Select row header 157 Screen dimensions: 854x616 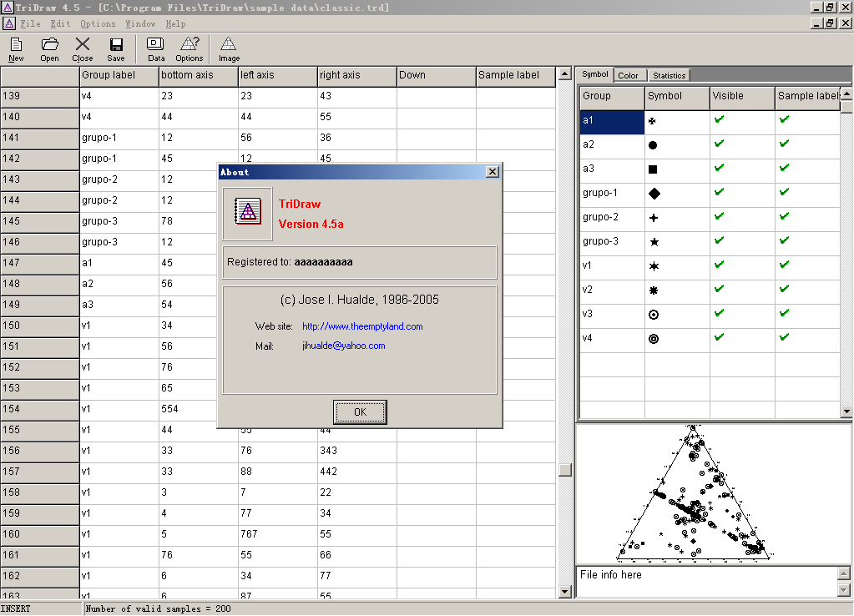tap(40, 472)
